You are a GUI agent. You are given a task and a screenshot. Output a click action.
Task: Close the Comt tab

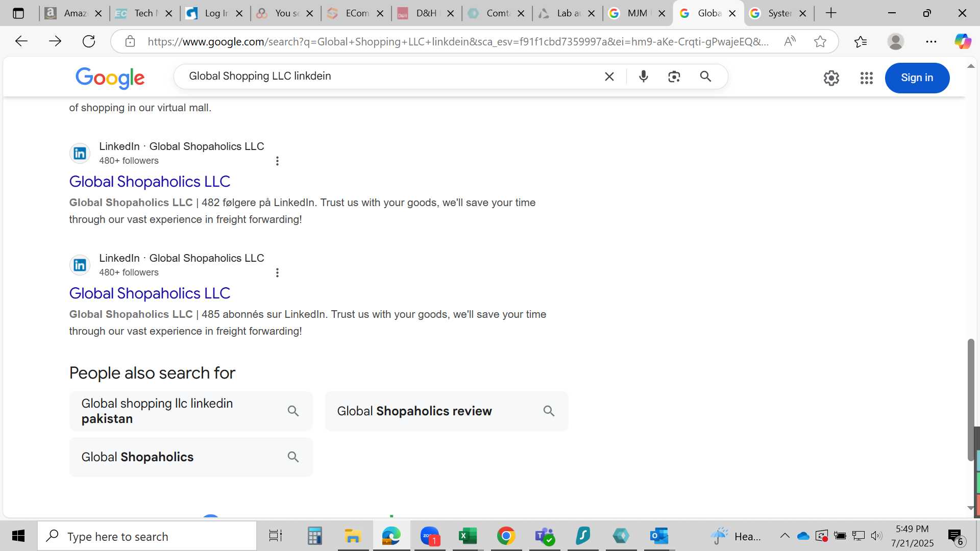point(521,14)
